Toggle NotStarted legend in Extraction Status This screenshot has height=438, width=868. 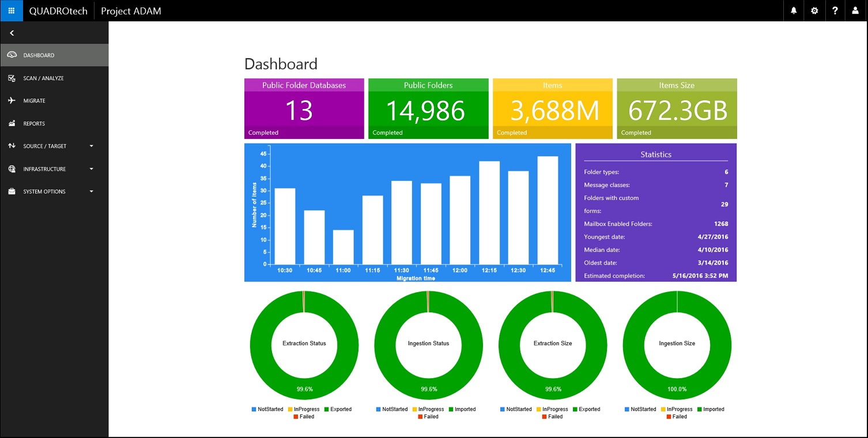pyautogui.click(x=267, y=409)
